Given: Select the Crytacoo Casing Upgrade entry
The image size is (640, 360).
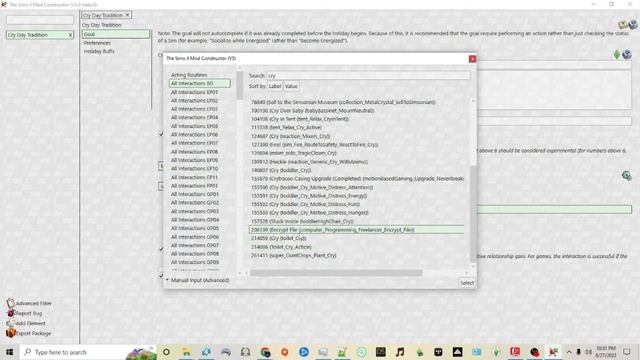Looking at the screenshot, I should coord(357,179).
